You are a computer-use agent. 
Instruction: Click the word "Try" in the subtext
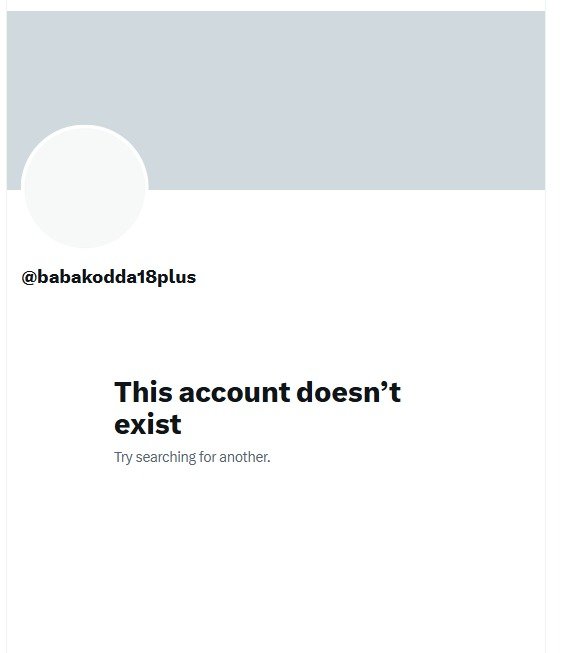pos(123,457)
